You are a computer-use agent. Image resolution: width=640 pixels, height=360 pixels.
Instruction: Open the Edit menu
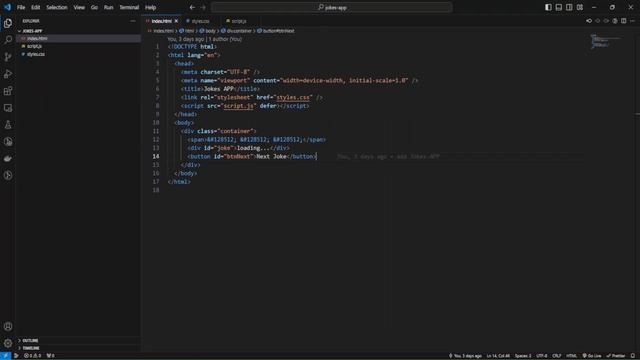pos(36,7)
